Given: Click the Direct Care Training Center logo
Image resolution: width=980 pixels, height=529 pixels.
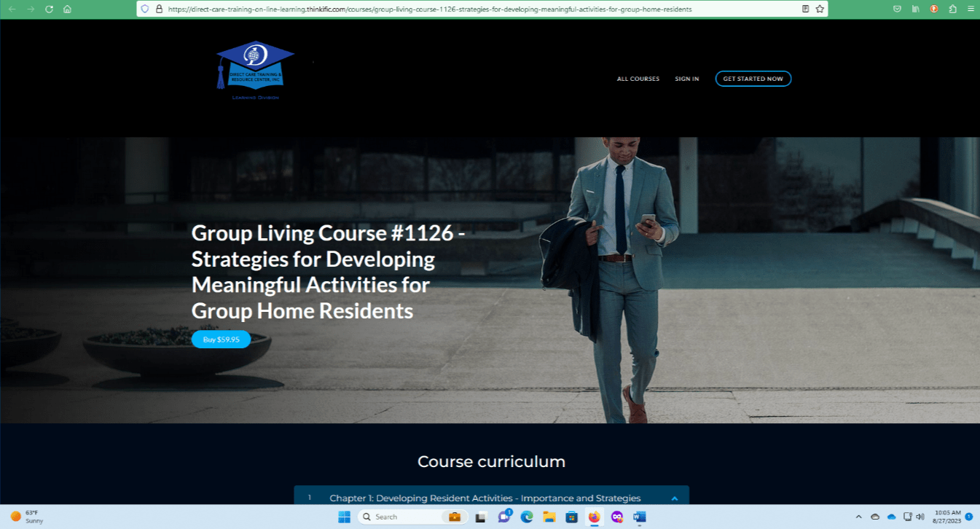Looking at the screenshot, I should click(255, 70).
